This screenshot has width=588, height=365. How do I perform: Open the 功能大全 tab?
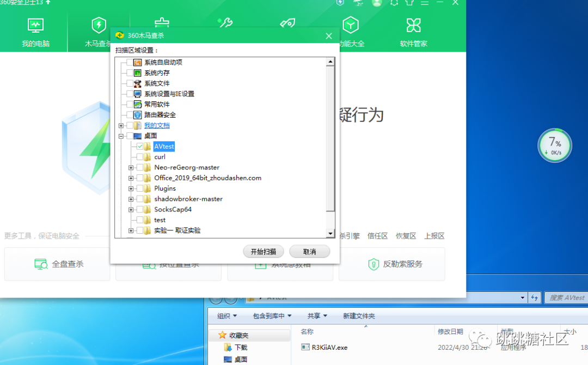tap(351, 33)
